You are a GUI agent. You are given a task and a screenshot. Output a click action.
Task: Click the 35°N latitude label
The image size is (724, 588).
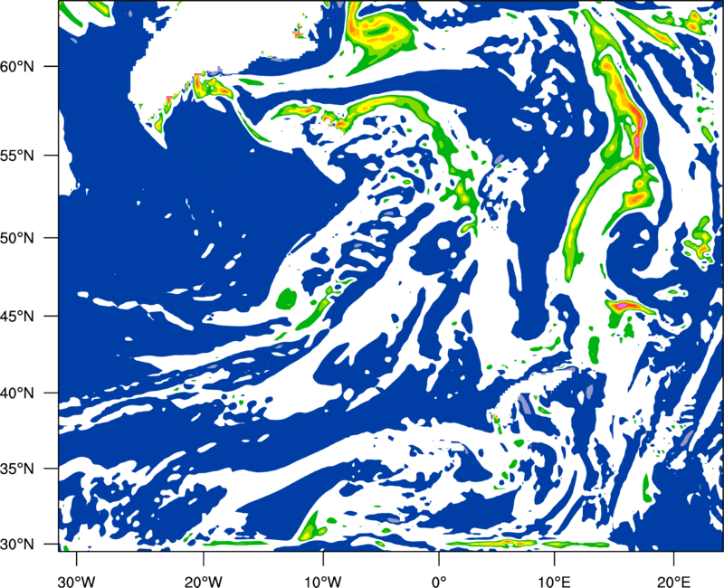tap(17, 469)
